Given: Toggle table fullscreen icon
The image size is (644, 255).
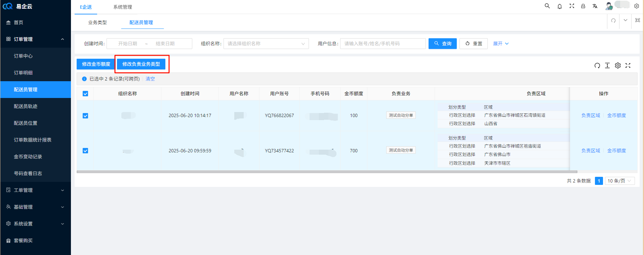Looking at the screenshot, I should click(628, 66).
